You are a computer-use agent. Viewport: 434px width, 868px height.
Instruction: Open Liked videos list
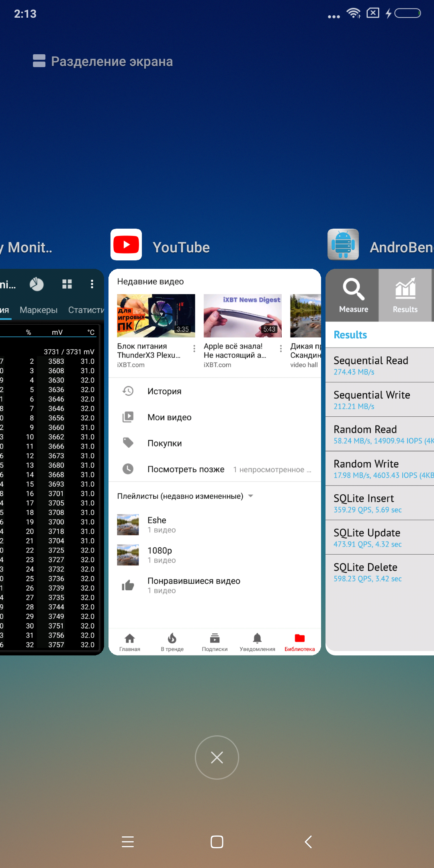pyautogui.click(x=215, y=585)
